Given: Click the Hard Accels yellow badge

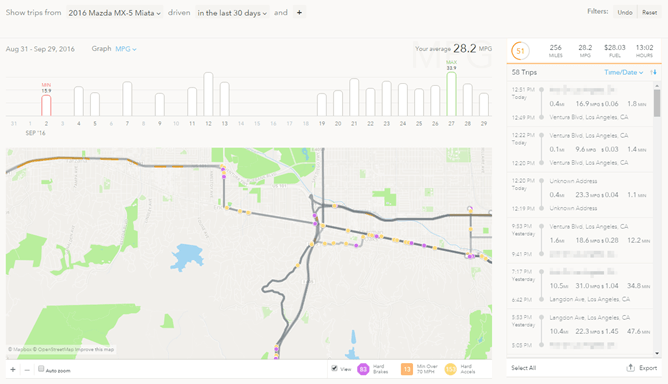Looking at the screenshot, I should (451, 369).
